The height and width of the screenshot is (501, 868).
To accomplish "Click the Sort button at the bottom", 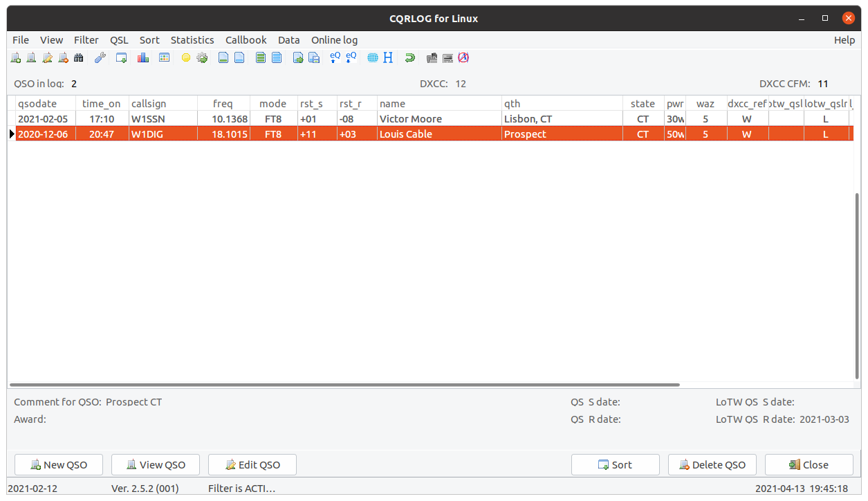I will point(616,465).
